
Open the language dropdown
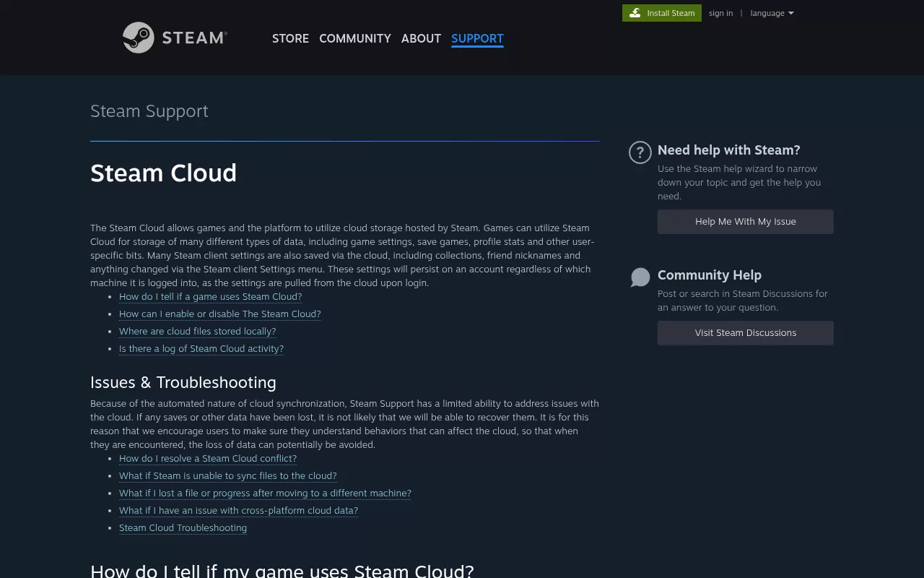click(772, 13)
